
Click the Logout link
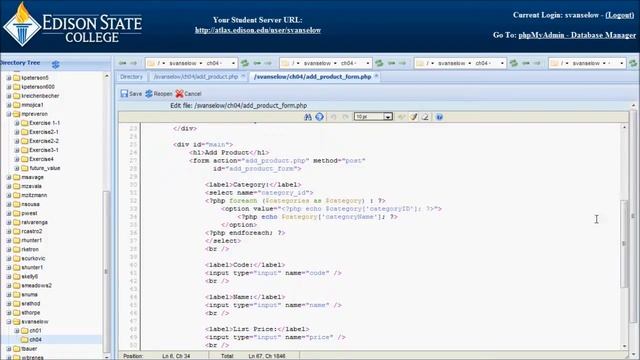click(620, 15)
